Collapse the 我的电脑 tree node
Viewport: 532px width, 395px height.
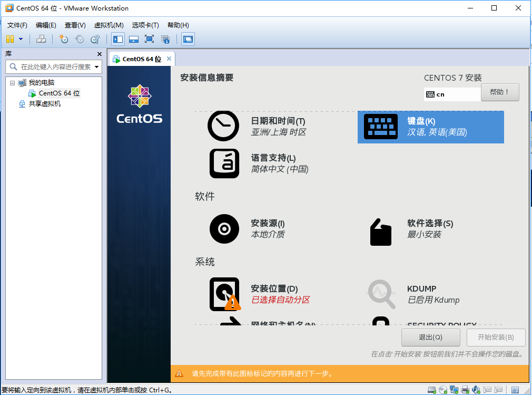click(12, 83)
